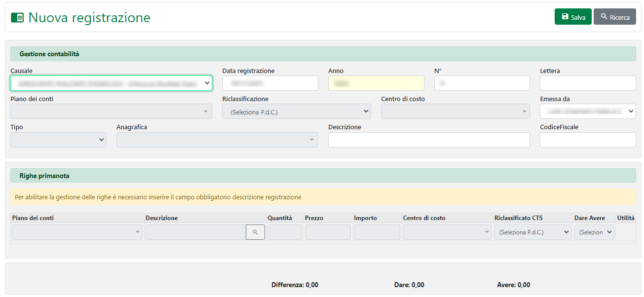Click the Quantità field in the row
The image size is (644, 297).
click(x=284, y=232)
